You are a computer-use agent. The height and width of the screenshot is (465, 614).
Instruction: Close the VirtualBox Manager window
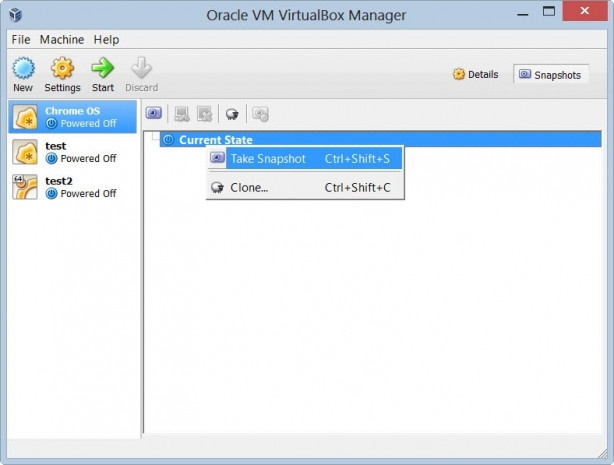click(x=585, y=11)
